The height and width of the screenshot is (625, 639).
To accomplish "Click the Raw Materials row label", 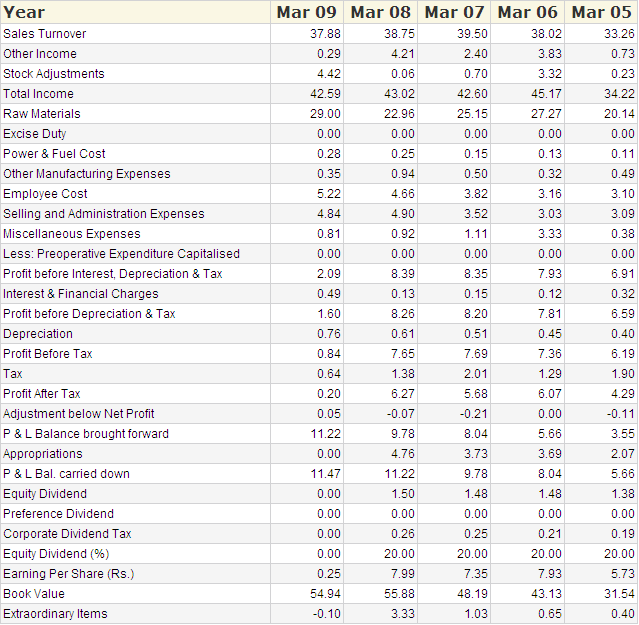I will 42,114.
